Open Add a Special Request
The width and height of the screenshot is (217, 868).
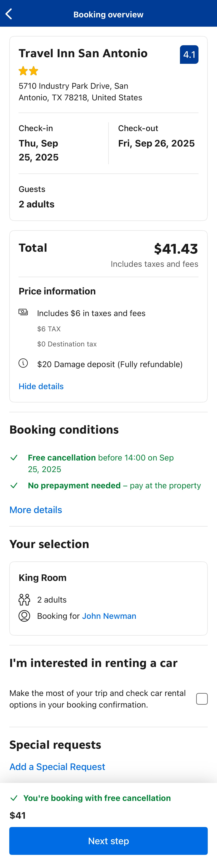click(57, 766)
